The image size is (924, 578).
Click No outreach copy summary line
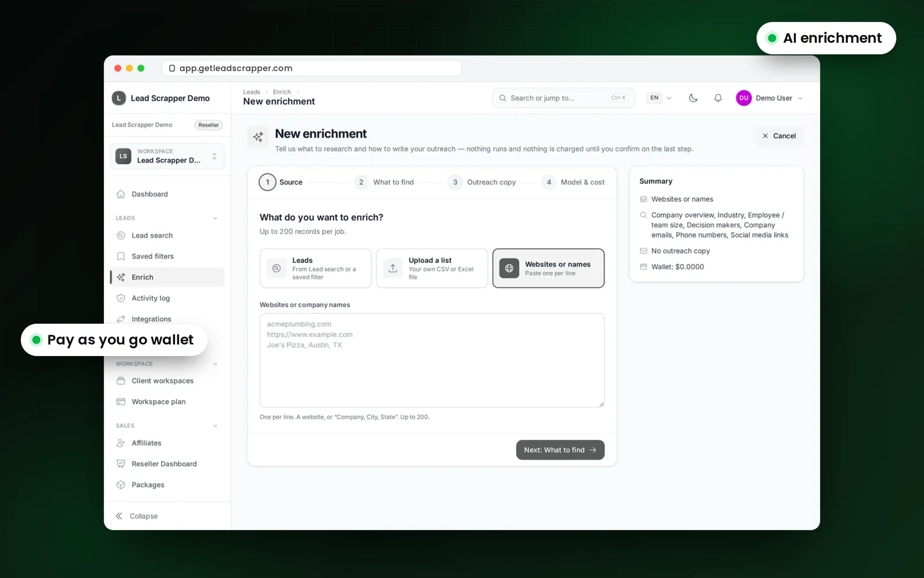[x=680, y=251]
